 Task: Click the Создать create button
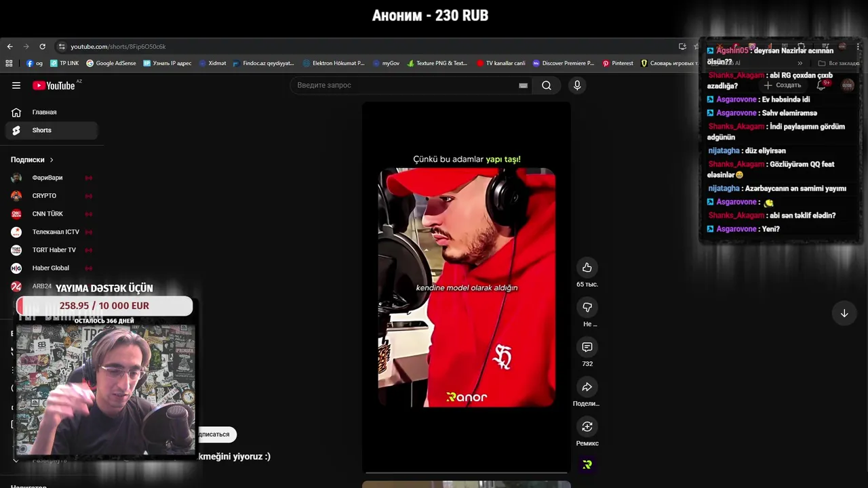click(x=783, y=85)
